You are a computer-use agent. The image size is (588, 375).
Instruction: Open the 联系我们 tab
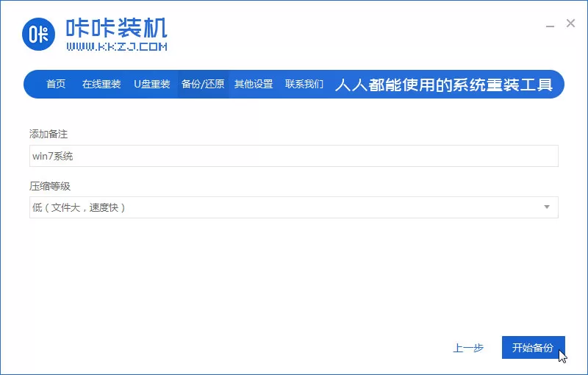click(304, 84)
